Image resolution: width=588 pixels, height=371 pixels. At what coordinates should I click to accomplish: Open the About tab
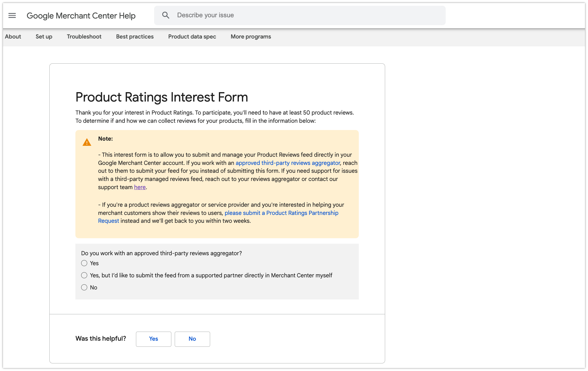coord(13,37)
